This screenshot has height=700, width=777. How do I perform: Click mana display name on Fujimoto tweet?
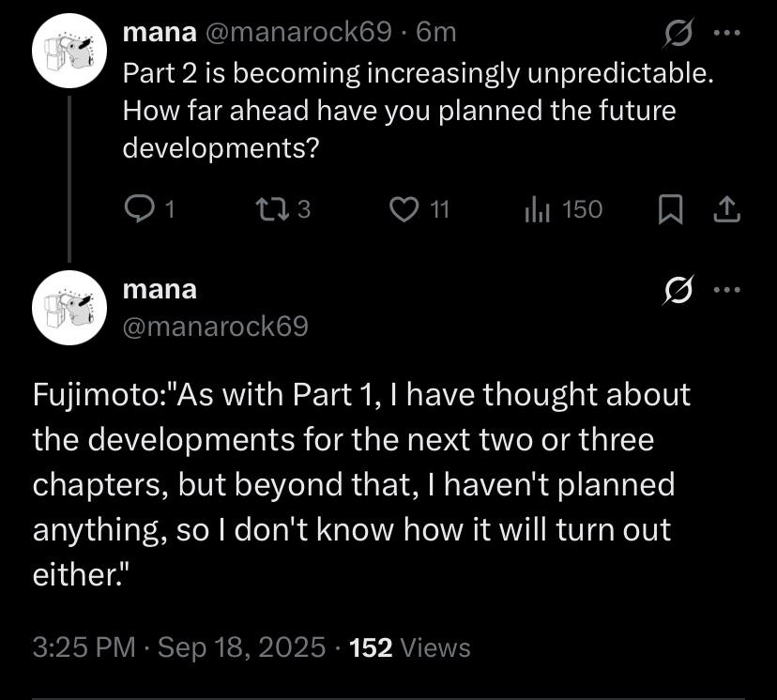point(160,289)
